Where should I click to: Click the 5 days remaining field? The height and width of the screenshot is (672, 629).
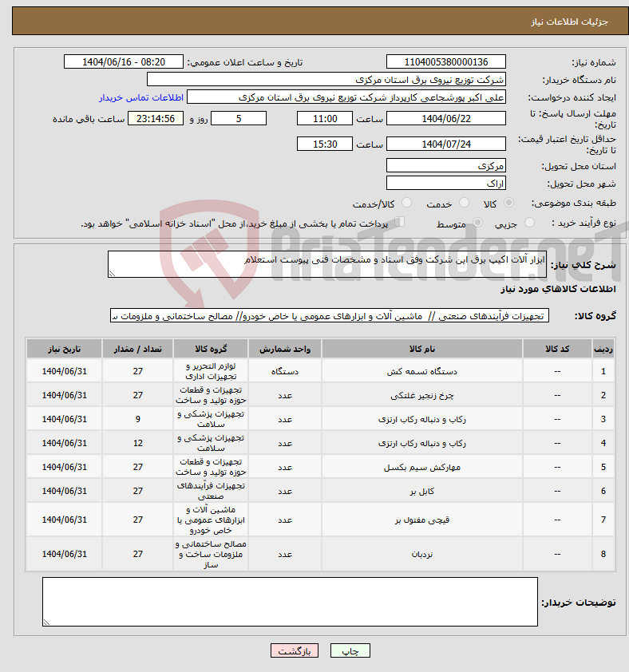coord(239,119)
